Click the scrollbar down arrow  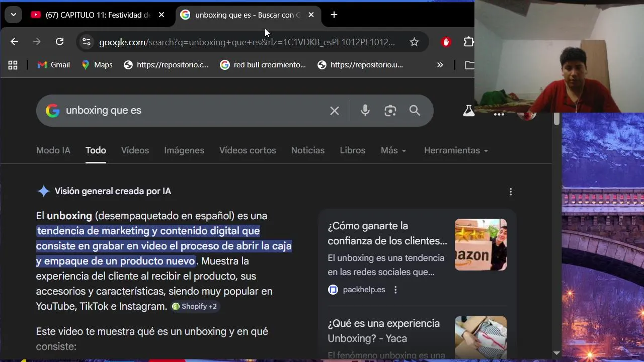(556, 353)
